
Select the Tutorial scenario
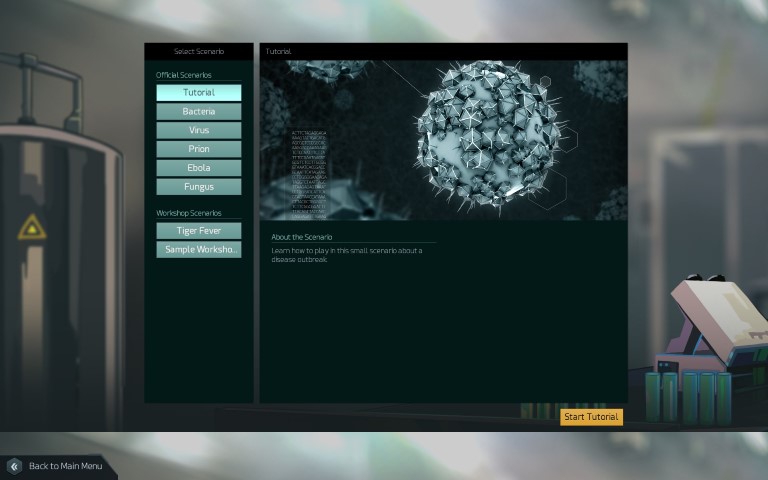[x=198, y=93]
